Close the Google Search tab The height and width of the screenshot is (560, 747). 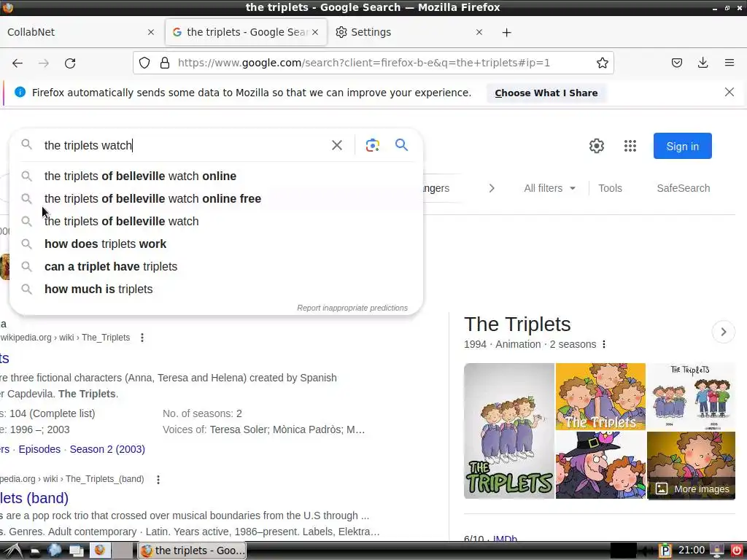coord(315,32)
